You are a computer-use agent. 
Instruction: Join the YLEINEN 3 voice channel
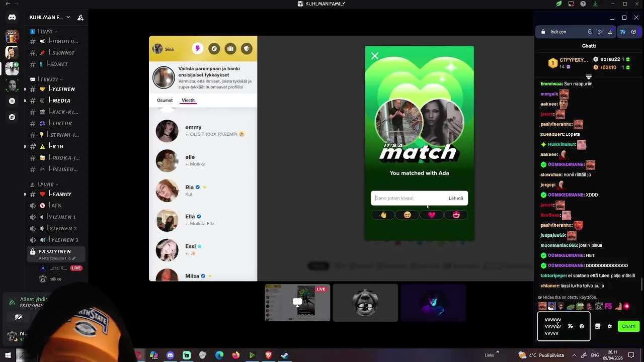(56, 240)
